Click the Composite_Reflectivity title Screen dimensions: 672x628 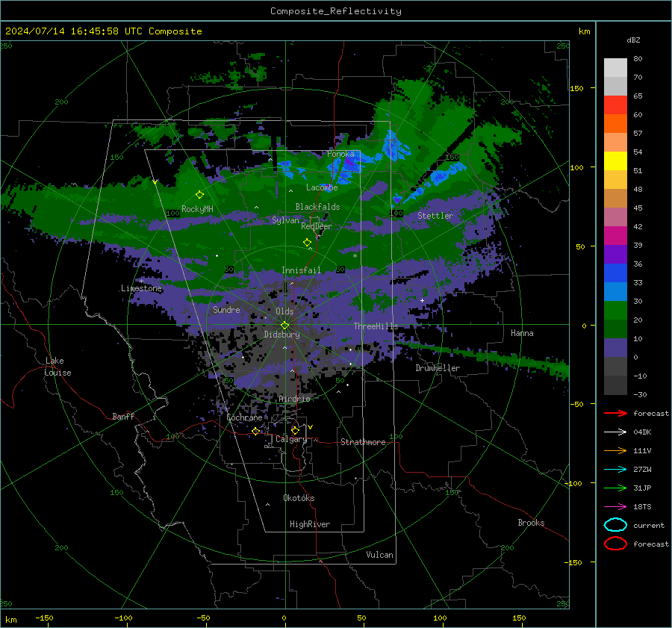coord(336,11)
